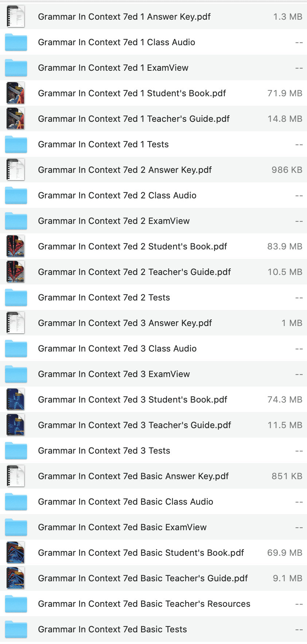Open the 7ed 3 Class Audio folder icon
The image size is (307, 644).
(16, 349)
